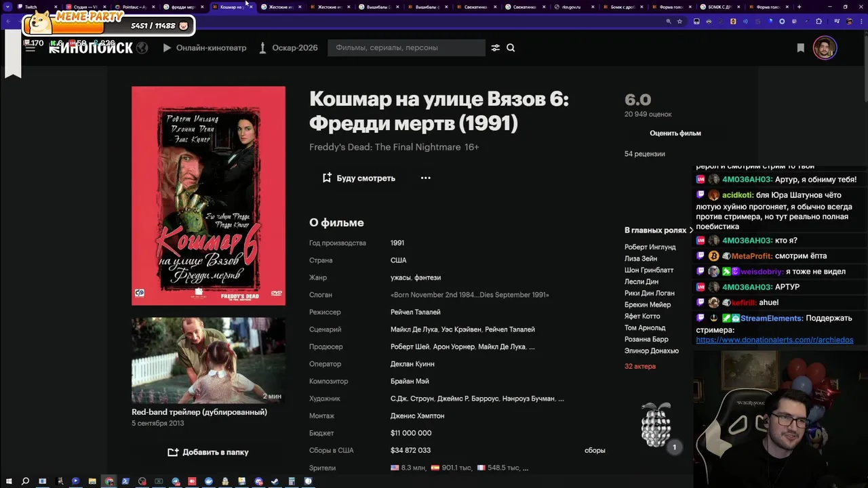The height and width of the screenshot is (488, 868).
Task: Open Windows taskbar search
Action: 26,481
